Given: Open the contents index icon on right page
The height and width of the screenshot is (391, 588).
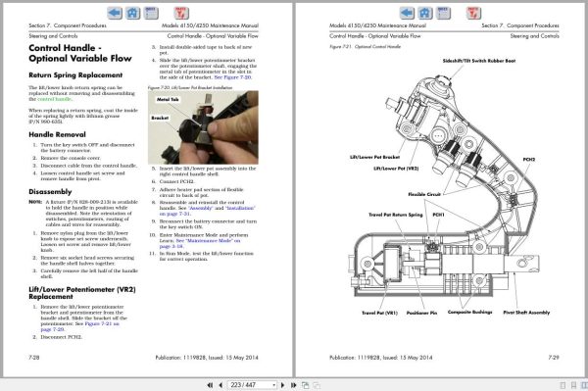Looking at the screenshot, I should tap(443, 13).
